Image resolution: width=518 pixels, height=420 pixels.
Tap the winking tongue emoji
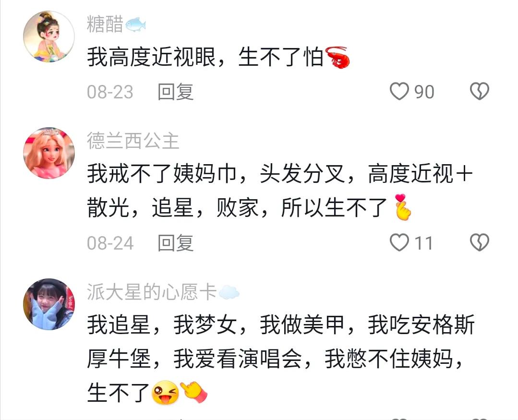tap(165, 393)
